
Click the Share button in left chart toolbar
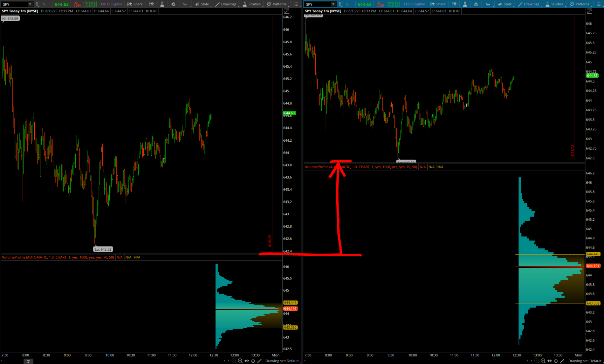point(135,4)
